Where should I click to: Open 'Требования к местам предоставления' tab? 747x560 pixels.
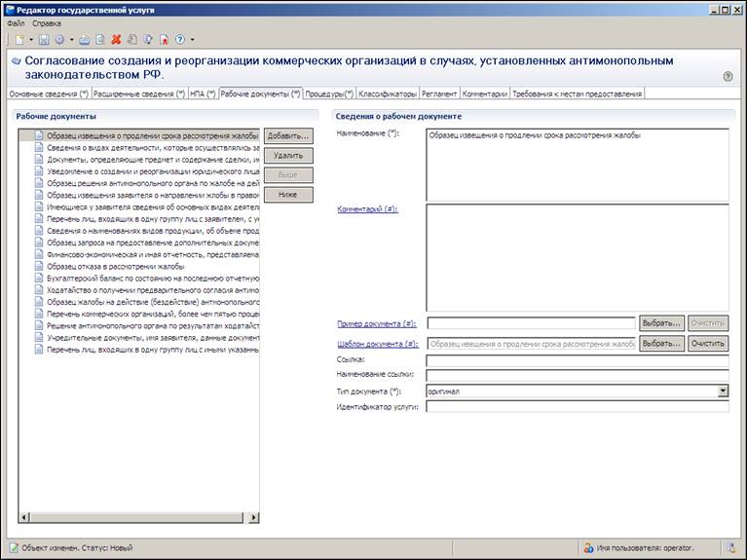(x=578, y=93)
